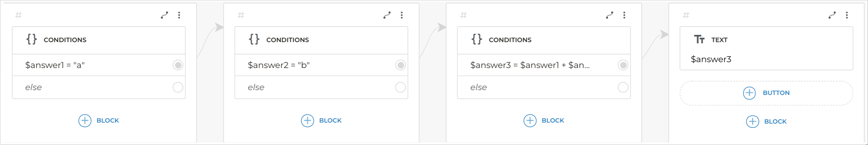Select the $answer1 = "a" condition connector
Viewport: 868px width, 145px height.
coord(178,65)
